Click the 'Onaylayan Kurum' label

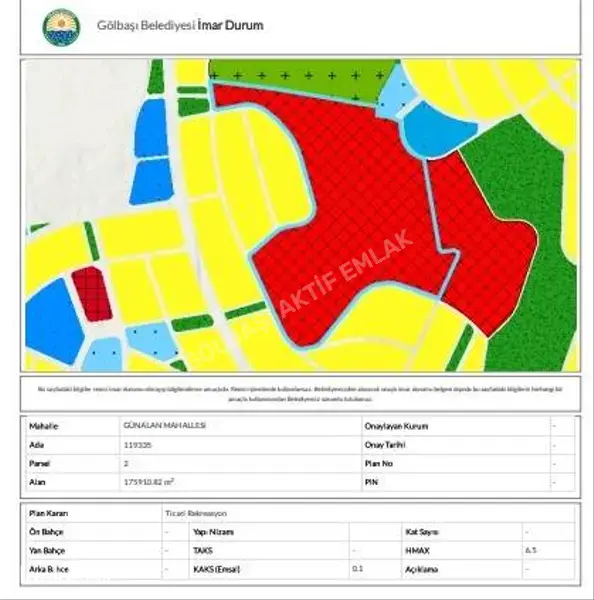click(396, 426)
